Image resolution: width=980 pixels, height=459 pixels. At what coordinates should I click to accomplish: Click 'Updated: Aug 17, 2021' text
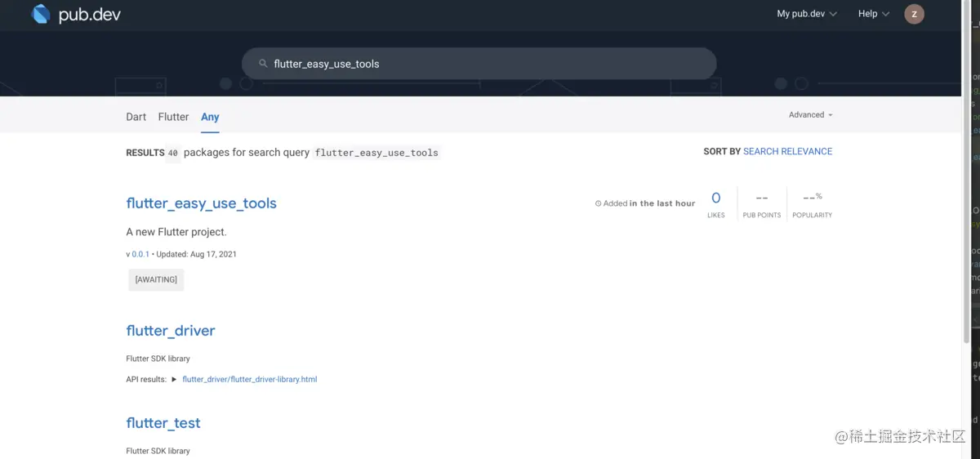[197, 254]
